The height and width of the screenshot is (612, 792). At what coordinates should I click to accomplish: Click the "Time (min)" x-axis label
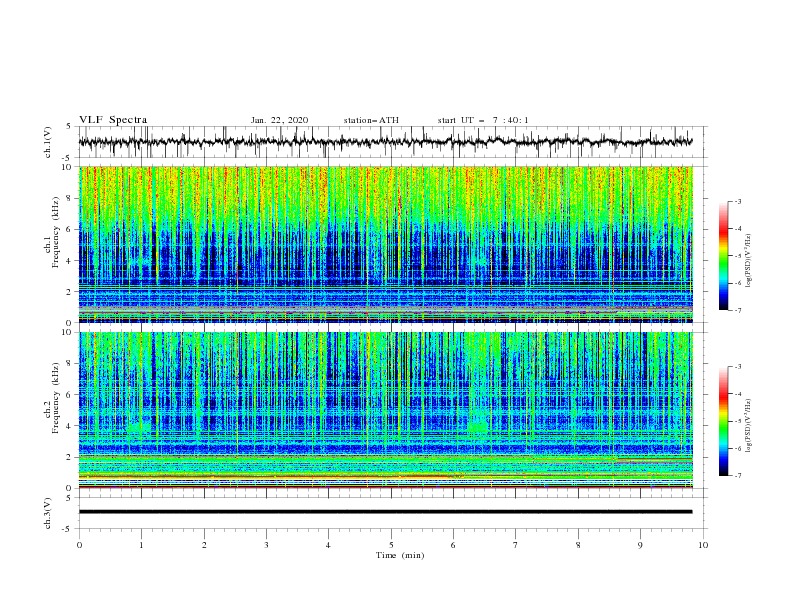[400, 555]
